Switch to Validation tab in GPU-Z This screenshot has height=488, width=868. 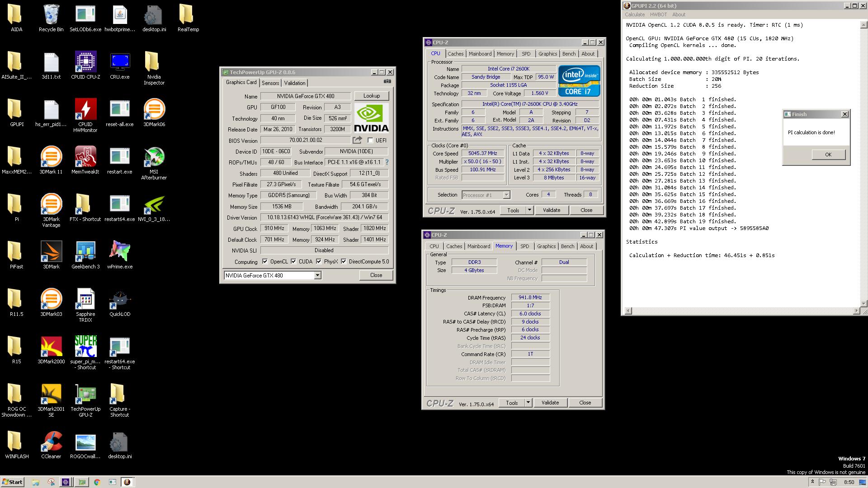[x=295, y=83]
